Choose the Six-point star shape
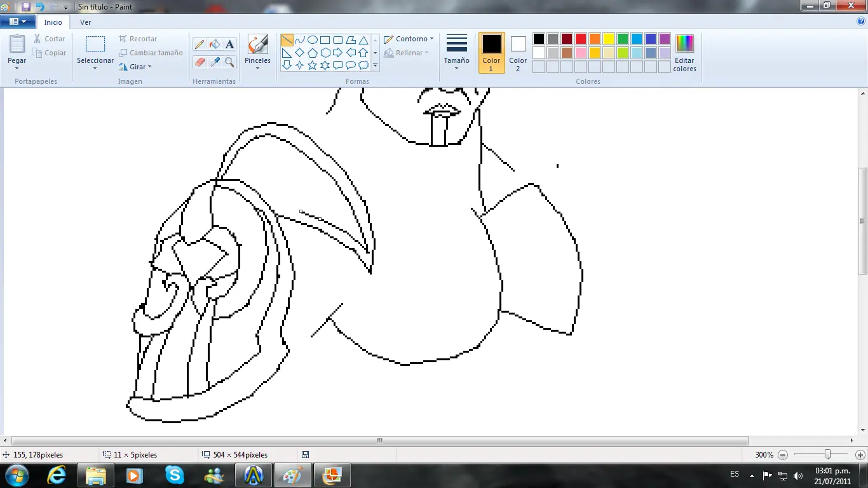The image size is (868, 488). [x=325, y=65]
